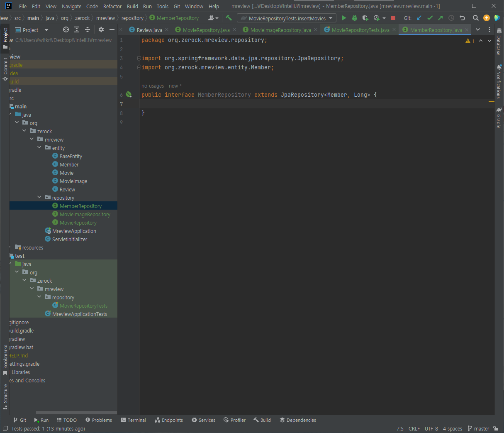
Task: Open the Profile run options dropdown arrow
Action: [384, 18]
